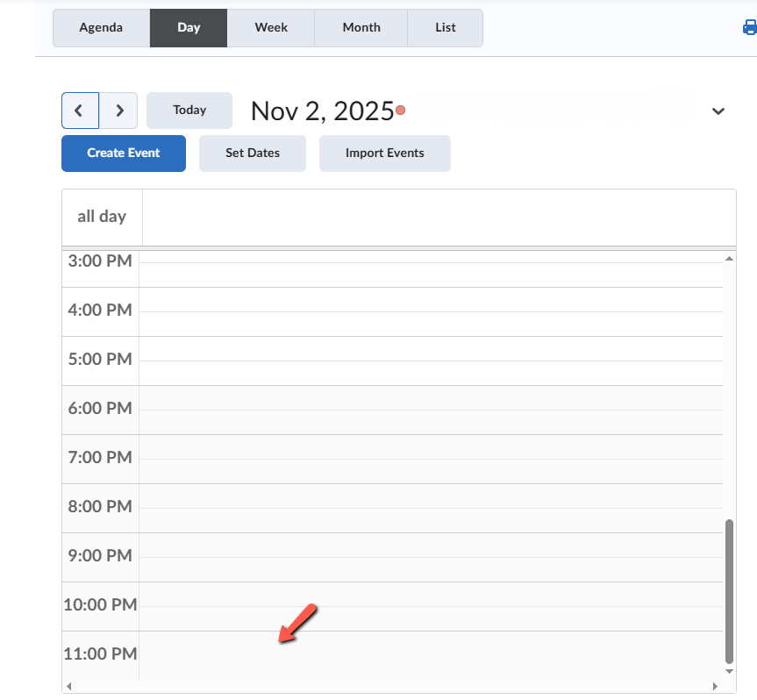Click the right arrow of the horizontal scrollbar
This screenshot has height=700, width=757.
pos(716,686)
